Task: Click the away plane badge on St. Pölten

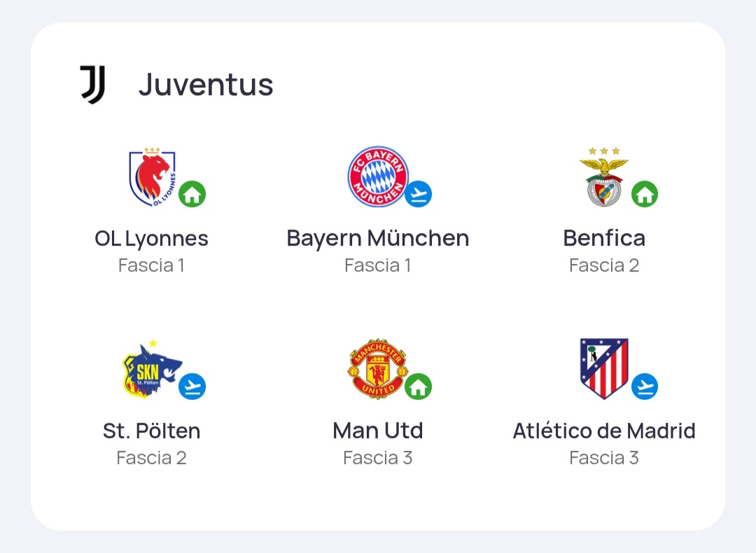Action: tap(192, 386)
